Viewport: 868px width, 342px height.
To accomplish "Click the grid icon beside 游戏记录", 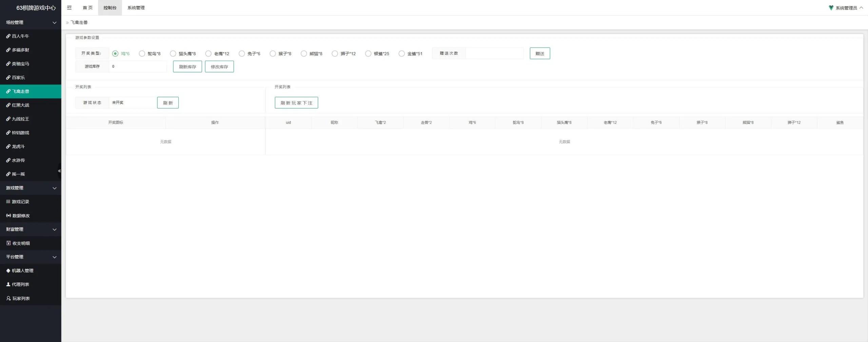I will tap(8, 202).
